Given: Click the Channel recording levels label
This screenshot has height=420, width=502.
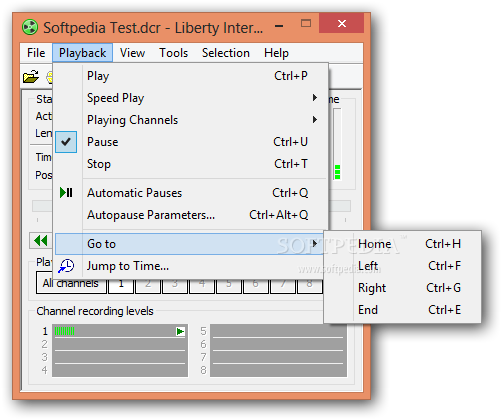Looking at the screenshot, I should [x=95, y=311].
